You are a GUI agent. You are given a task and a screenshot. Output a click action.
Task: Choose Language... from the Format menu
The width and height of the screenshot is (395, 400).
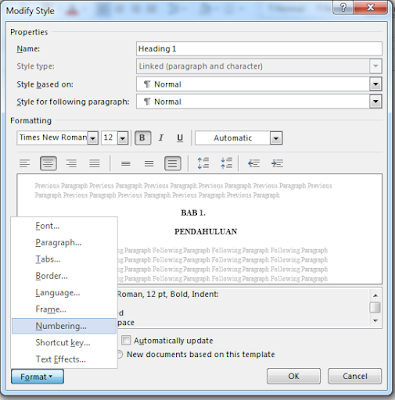(64, 293)
